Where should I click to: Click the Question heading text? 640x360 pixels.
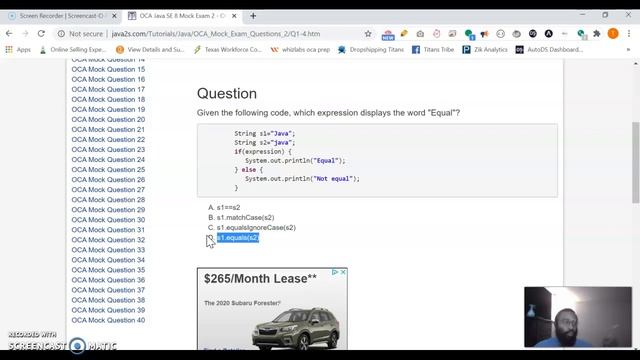[x=227, y=93]
